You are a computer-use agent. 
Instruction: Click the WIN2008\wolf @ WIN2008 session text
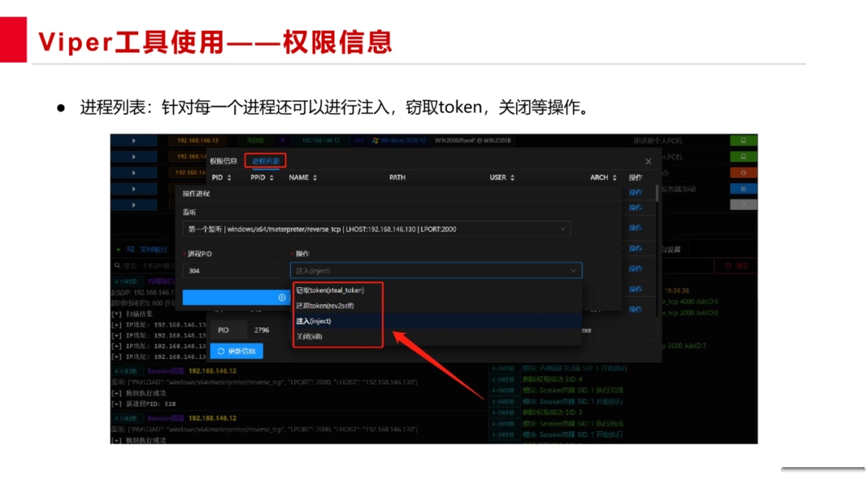pyautogui.click(x=473, y=141)
